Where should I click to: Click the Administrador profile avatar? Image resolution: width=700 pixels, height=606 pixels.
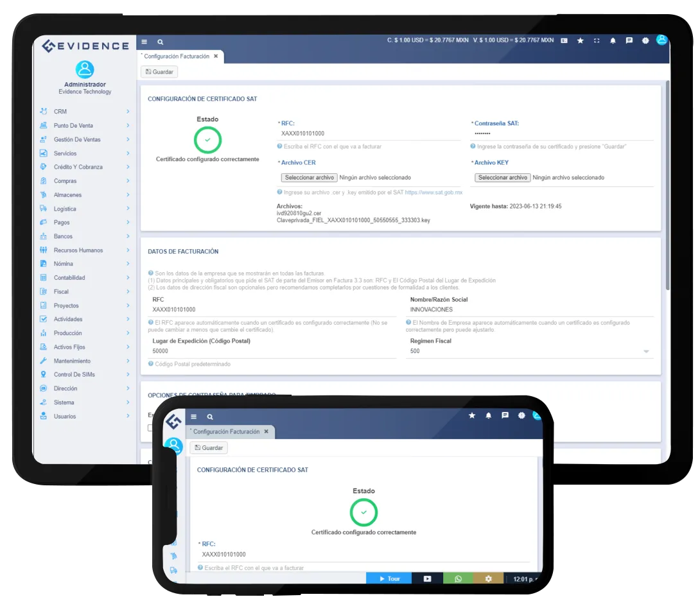(84, 71)
